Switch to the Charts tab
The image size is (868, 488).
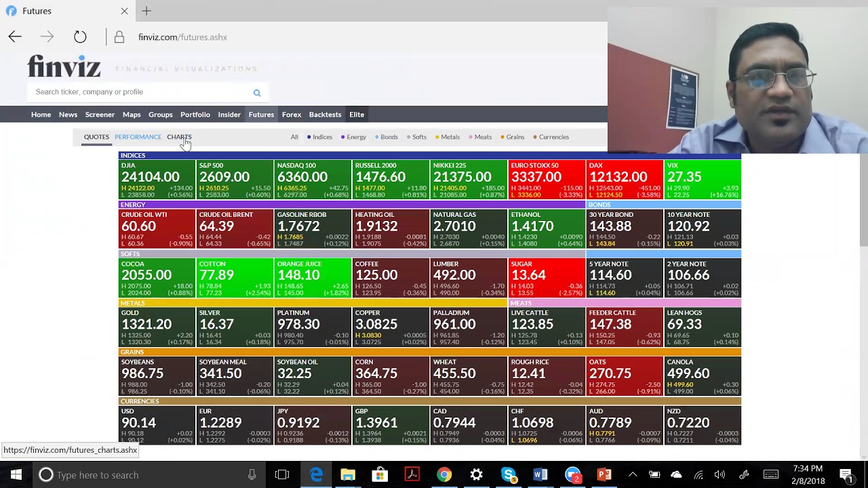pos(179,137)
